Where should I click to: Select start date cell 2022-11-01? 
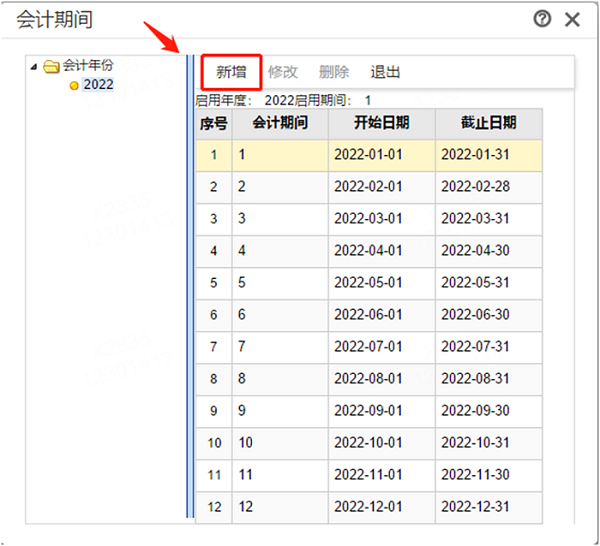tap(382, 475)
